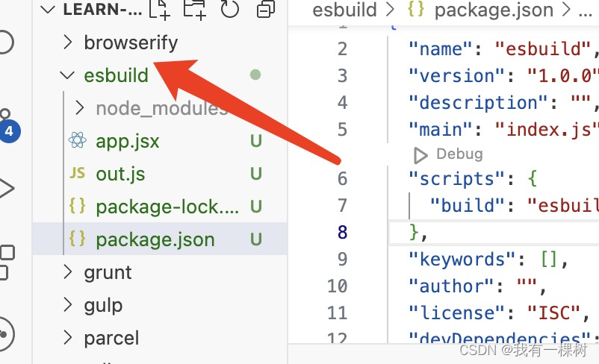Click the "keywords" key in the editor
The width and height of the screenshot is (599, 364).
click(x=462, y=259)
